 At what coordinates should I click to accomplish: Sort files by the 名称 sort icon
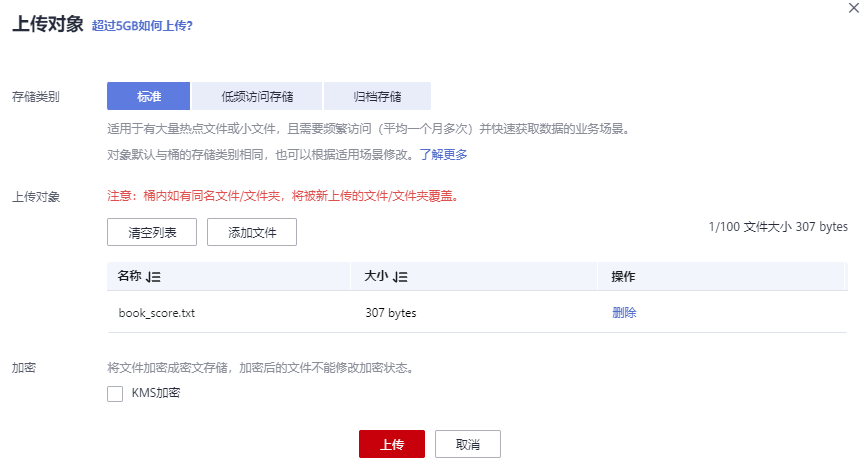[153, 277]
